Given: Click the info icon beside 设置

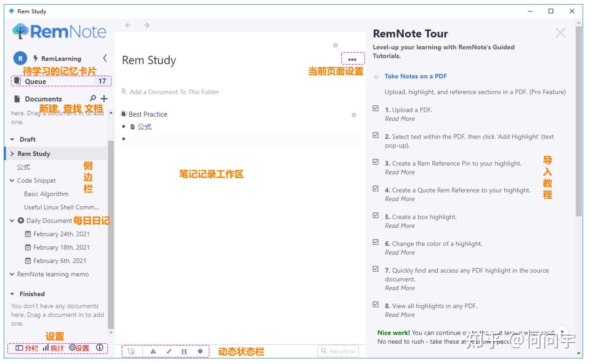Looking at the screenshot, I should [x=101, y=348].
